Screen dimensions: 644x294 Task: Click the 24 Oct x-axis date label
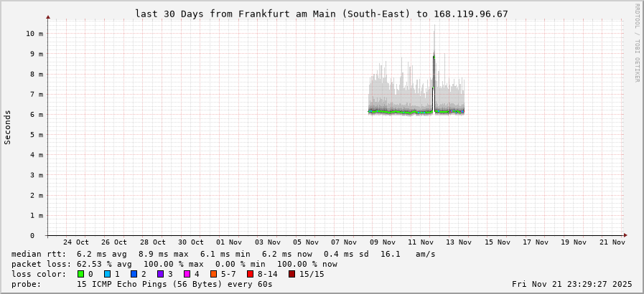tap(76, 242)
